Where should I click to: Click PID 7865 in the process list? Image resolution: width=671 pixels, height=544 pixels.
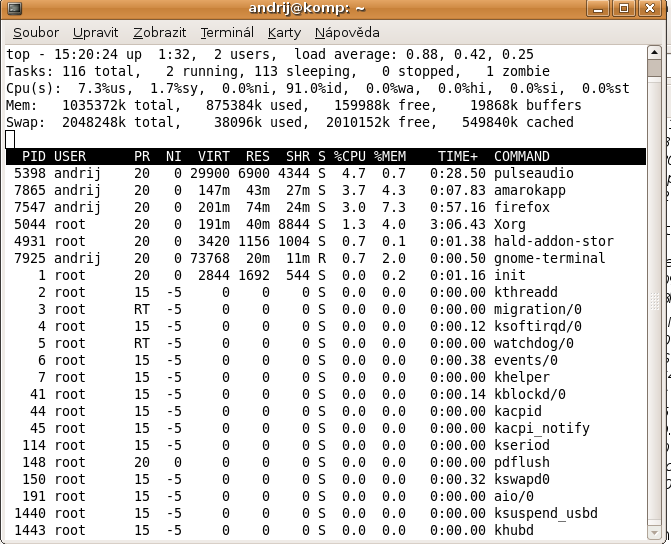click(30, 190)
